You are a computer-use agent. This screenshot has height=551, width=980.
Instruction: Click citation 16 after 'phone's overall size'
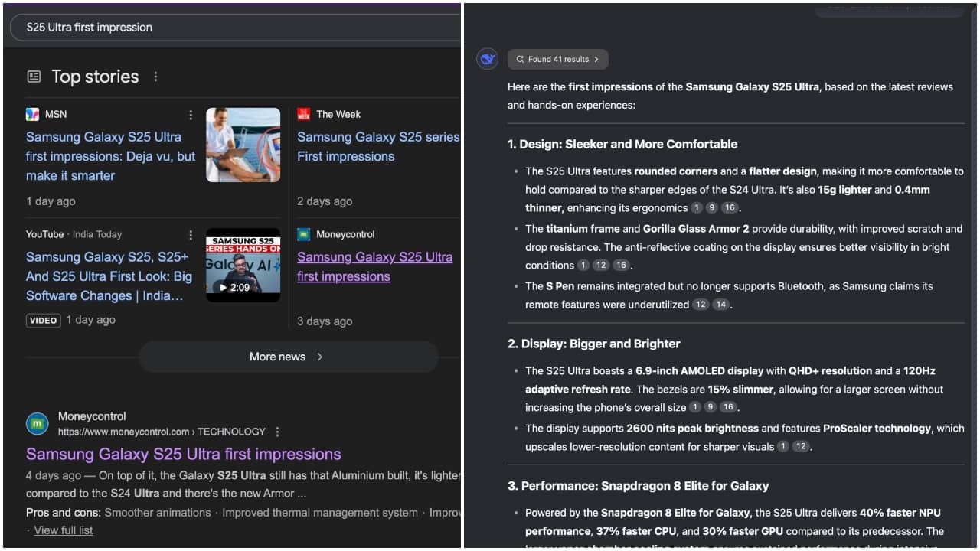[729, 408]
